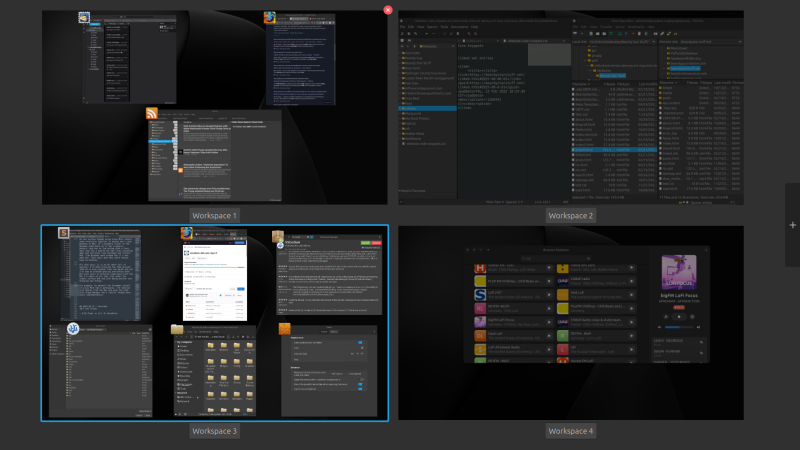
Task: Click the Sublime Text icon in Workspace 3
Action: click(64, 233)
